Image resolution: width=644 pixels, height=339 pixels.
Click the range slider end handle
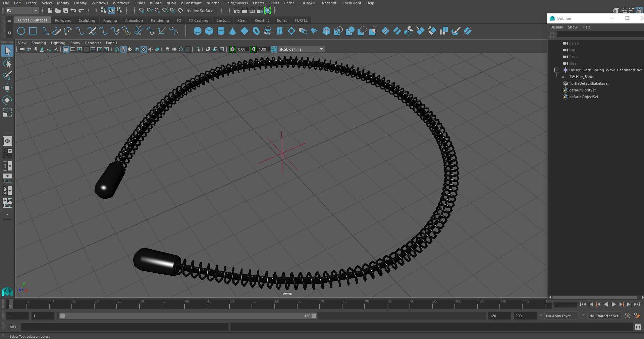click(314, 316)
